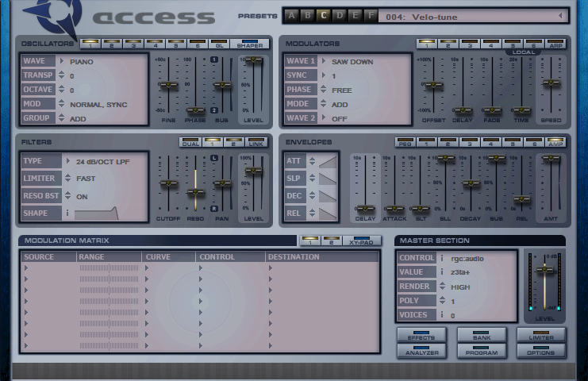Select oscillator bus 1 marker
Image resolution: width=588 pixels, height=381 pixels.
(x=214, y=60)
